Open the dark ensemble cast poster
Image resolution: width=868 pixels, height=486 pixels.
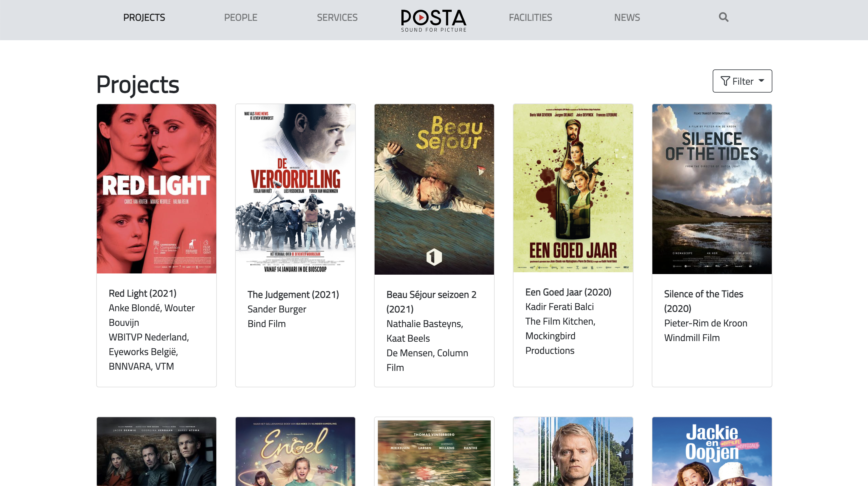(156, 451)
